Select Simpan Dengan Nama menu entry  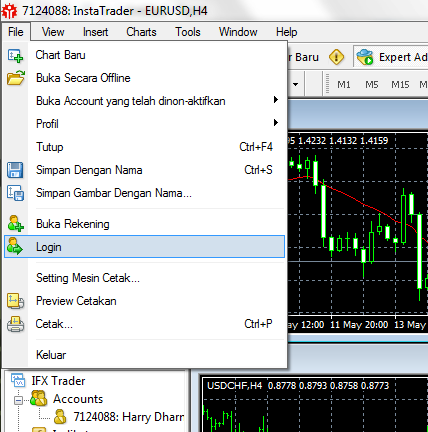coord(145,170)
